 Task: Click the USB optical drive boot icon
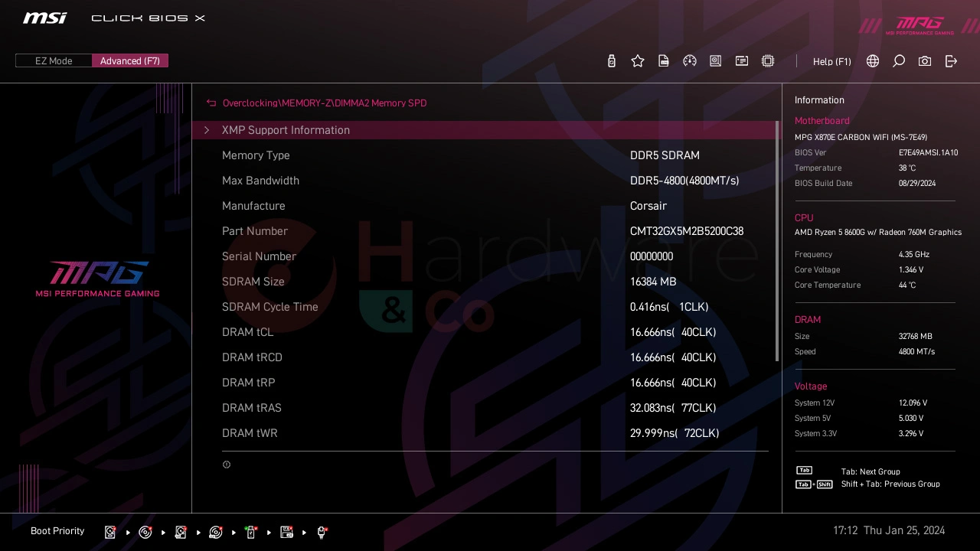click(x=216, y=532)
